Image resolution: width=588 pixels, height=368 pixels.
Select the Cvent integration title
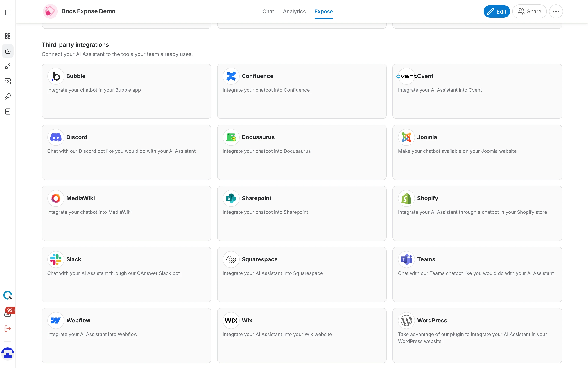[425, 76]
